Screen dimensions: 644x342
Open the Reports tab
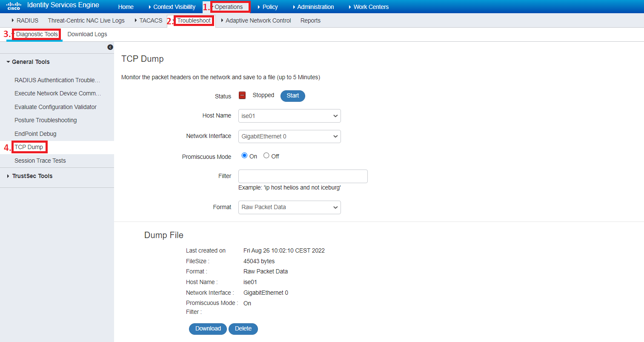click(x=310, y=20)
